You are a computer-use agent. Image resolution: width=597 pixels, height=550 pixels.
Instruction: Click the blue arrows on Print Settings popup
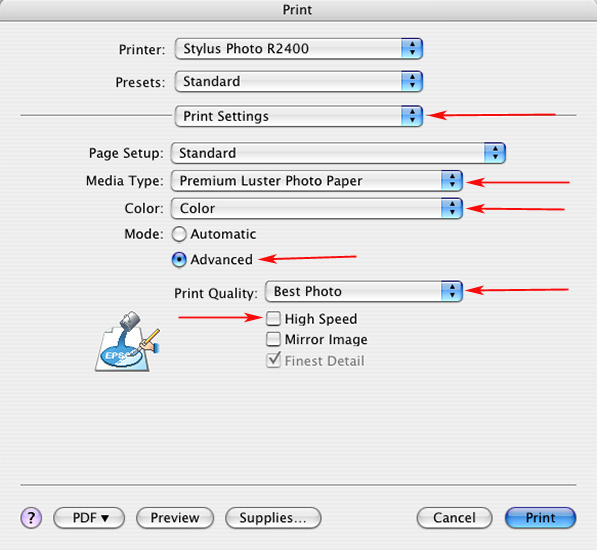[x=412, y=116]
